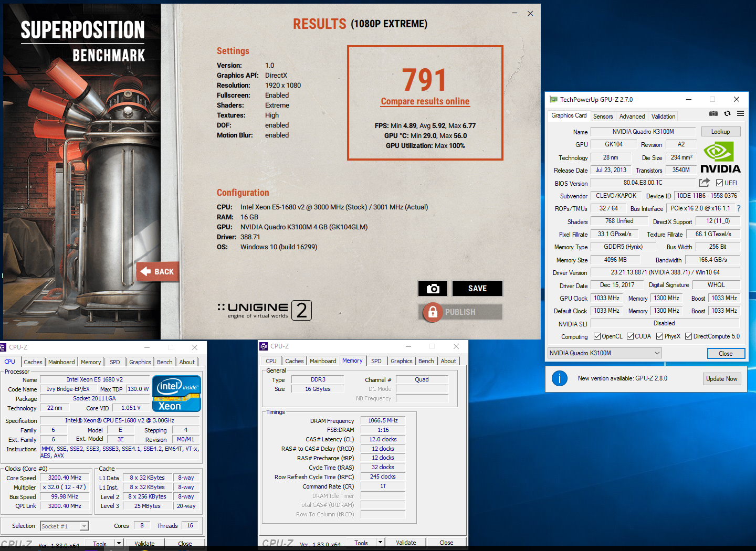The height and width of the screenshot is (551, 756).
Task: Open the GPU-Z hamburger menu
Action: pos(740,113)
